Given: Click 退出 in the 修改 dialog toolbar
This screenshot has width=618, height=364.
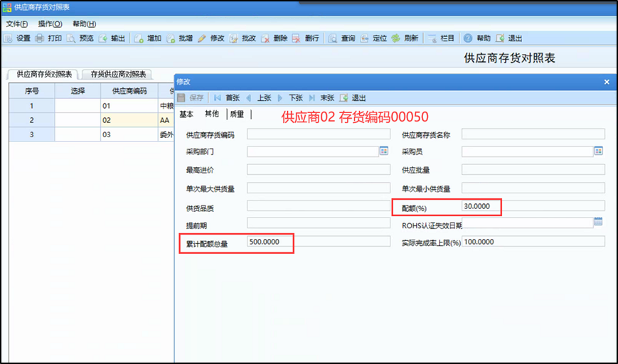Looking at the screenshot, I should 353,97.
